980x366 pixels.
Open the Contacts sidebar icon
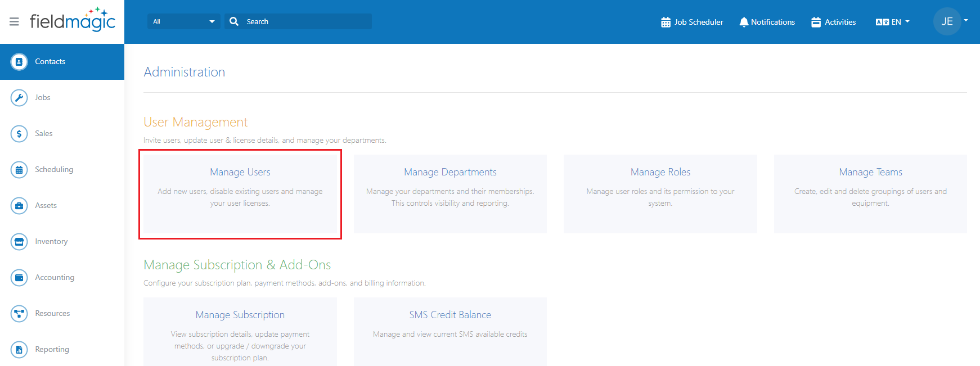pos(19,62)
